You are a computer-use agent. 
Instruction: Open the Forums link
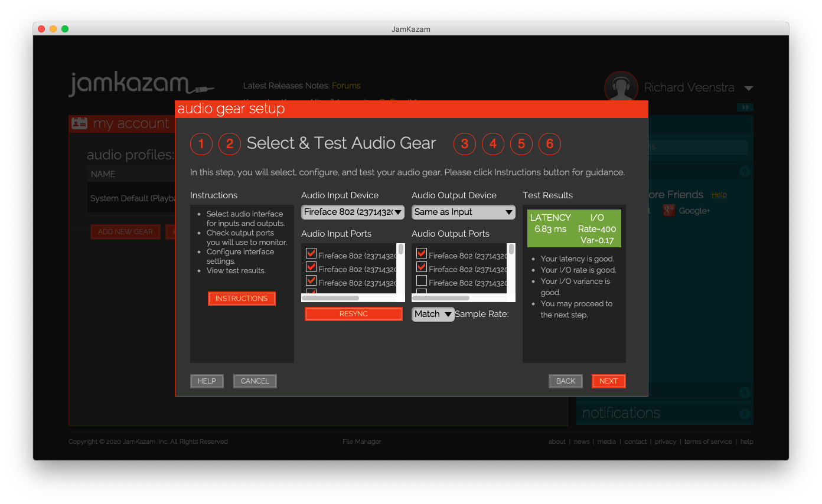point(346,86)
